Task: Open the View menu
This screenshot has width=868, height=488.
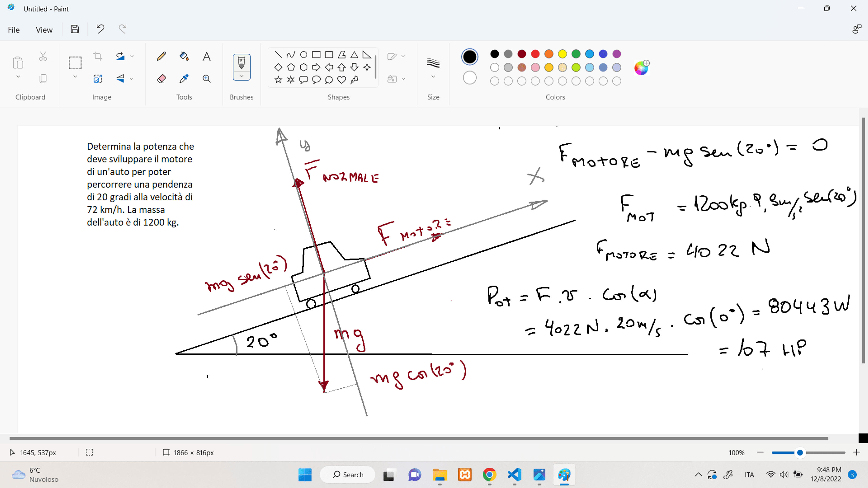Action: (44, 30)
